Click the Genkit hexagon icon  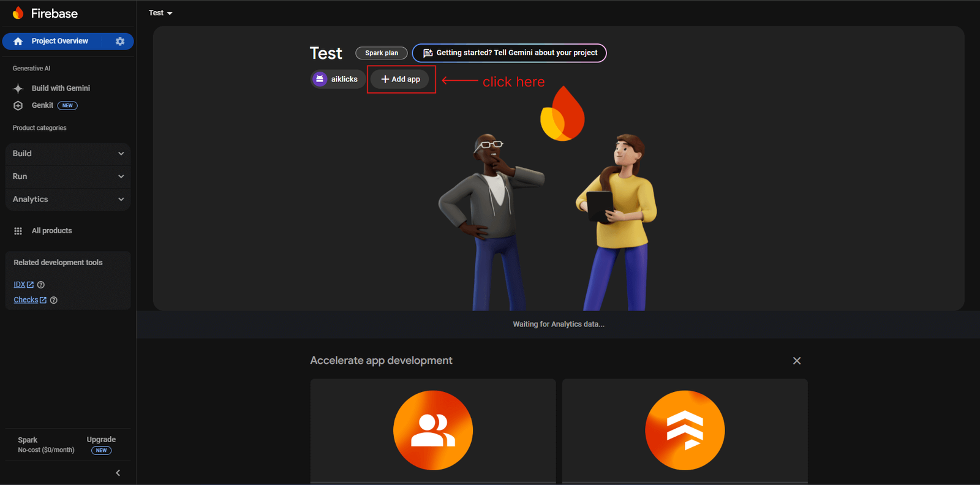click(18, 105)
